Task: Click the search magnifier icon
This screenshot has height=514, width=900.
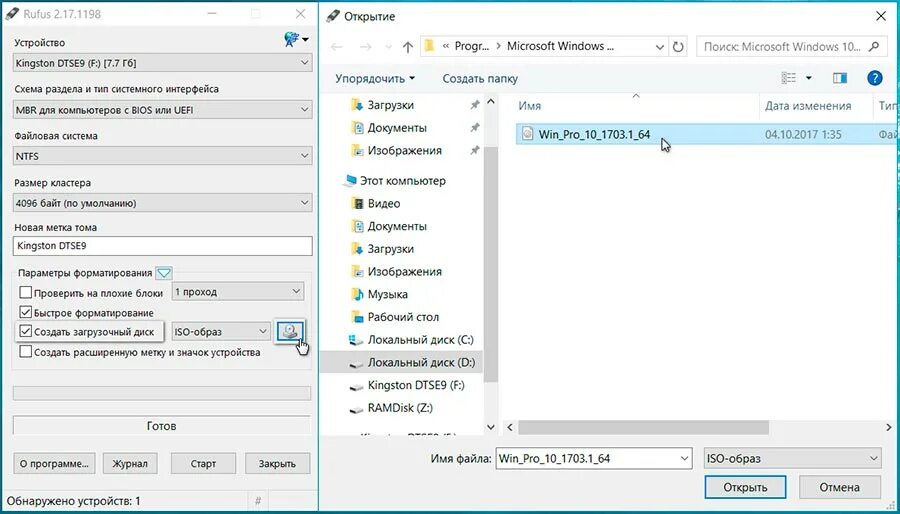Action: pyautogui.click(x=874, y=46)
